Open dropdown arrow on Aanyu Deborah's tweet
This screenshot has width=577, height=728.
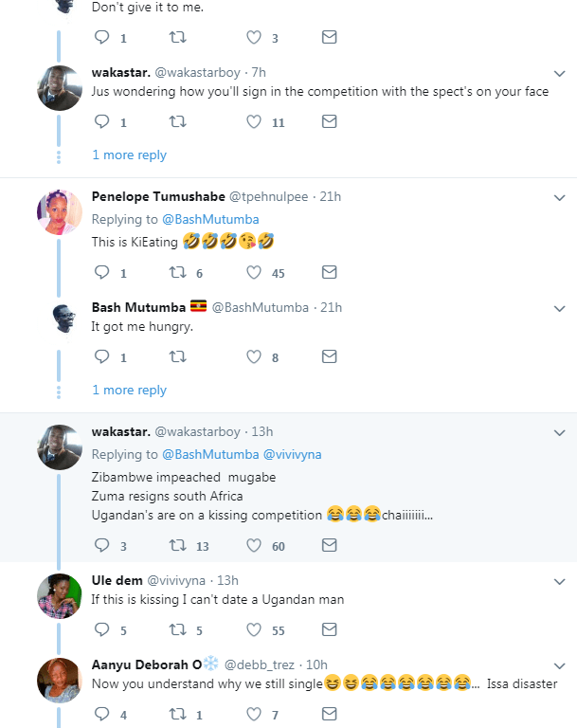point(559,665)
